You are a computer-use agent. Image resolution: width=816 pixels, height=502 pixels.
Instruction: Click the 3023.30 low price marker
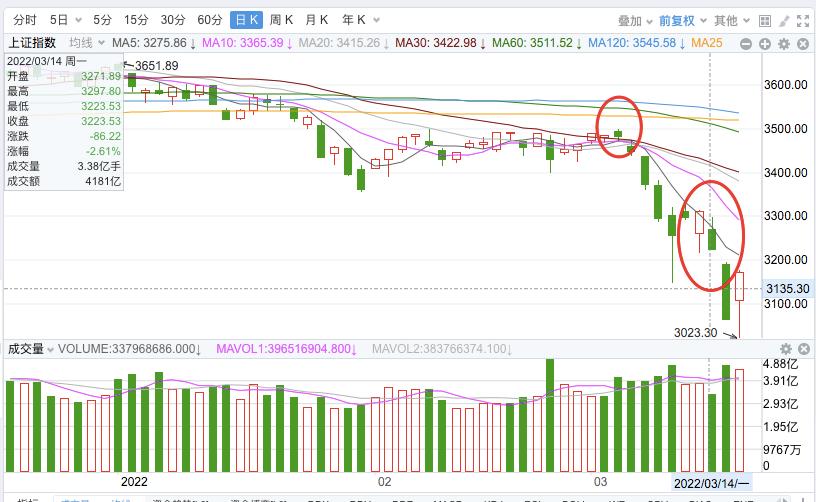[x=695, y=332]
